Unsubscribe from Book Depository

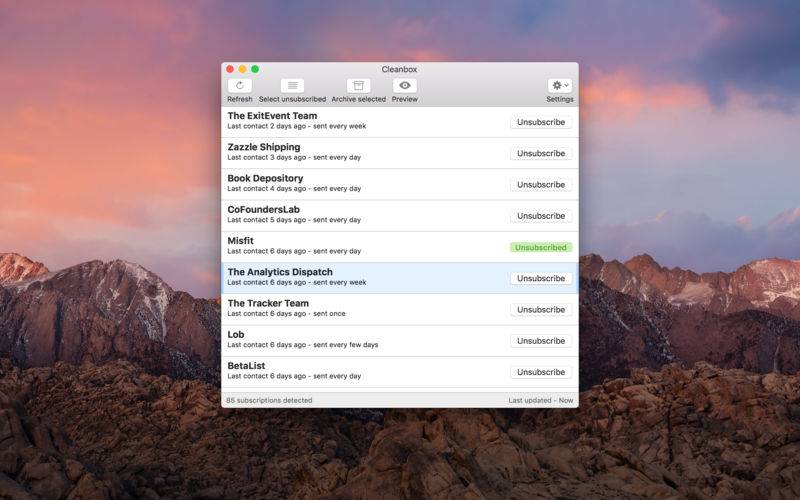click(x=541, y=185)
